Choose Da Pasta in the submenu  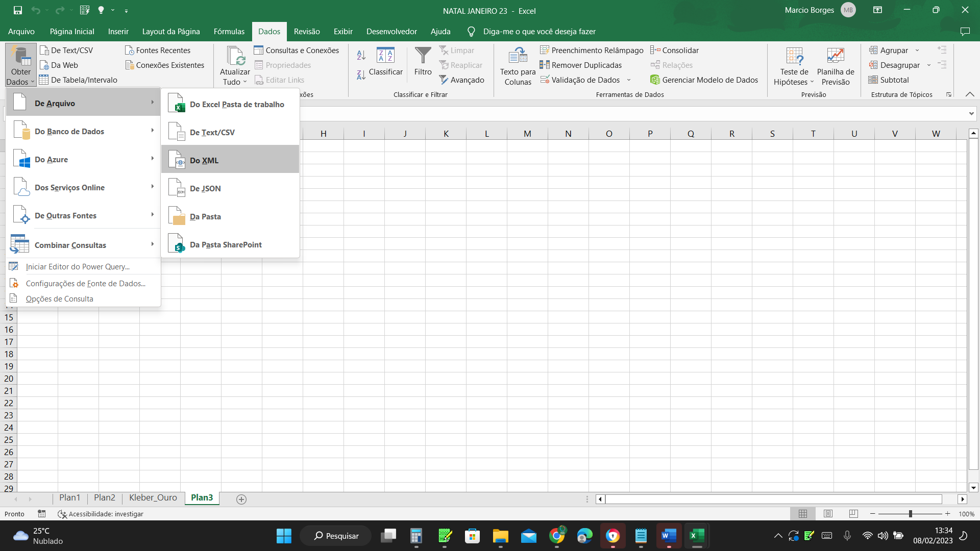[230, 216]
